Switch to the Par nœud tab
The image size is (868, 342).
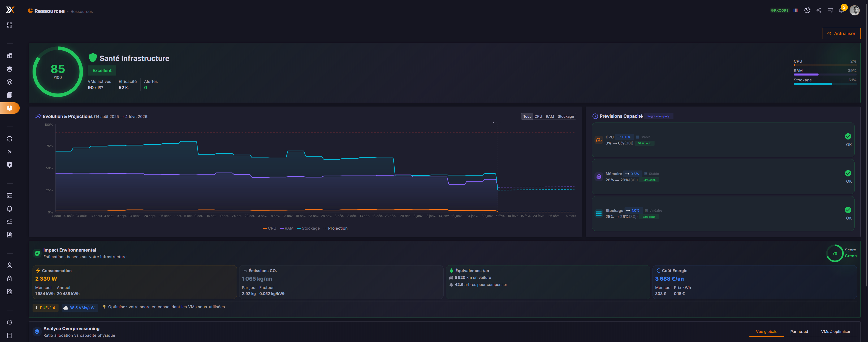tap(799, 332)
